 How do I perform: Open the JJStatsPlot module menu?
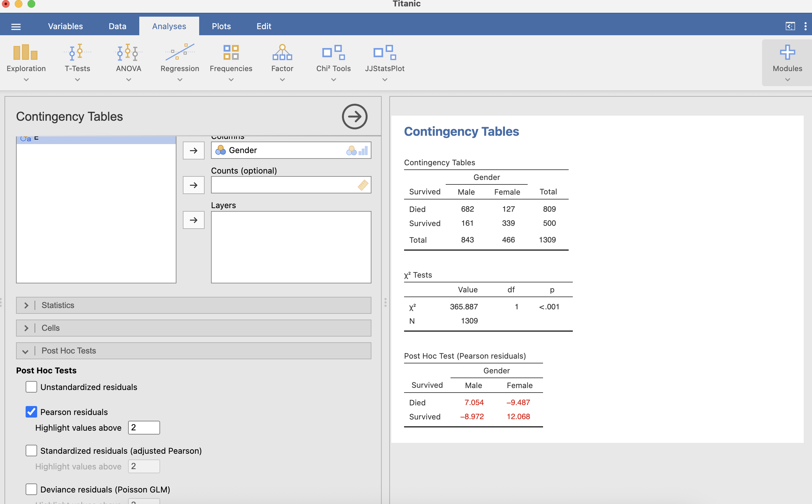384,62
